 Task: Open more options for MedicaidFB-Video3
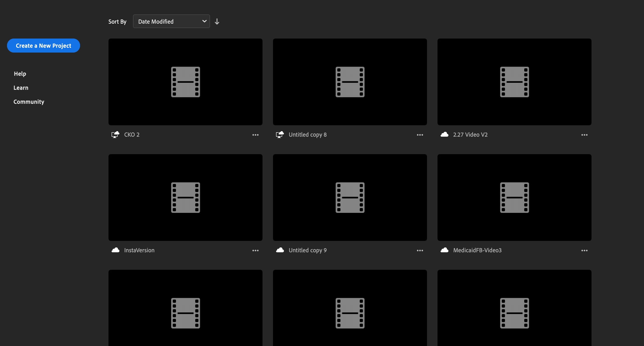[x=584, y=251]
